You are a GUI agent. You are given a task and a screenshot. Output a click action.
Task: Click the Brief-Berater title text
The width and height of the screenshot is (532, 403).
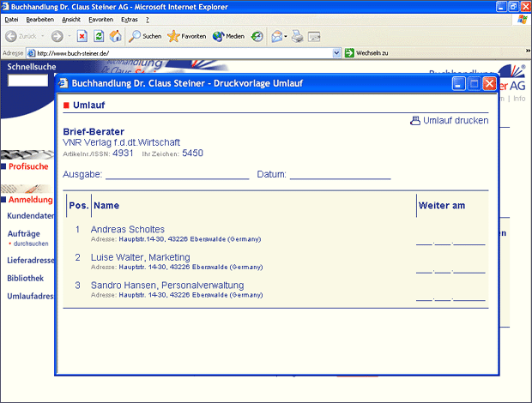pyautogui.click(x=94, y=131)
